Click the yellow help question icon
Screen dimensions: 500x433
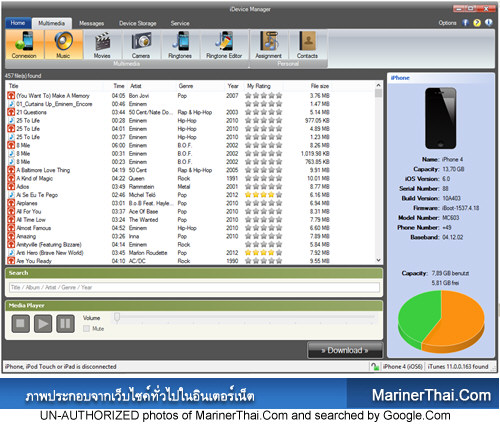477,23
